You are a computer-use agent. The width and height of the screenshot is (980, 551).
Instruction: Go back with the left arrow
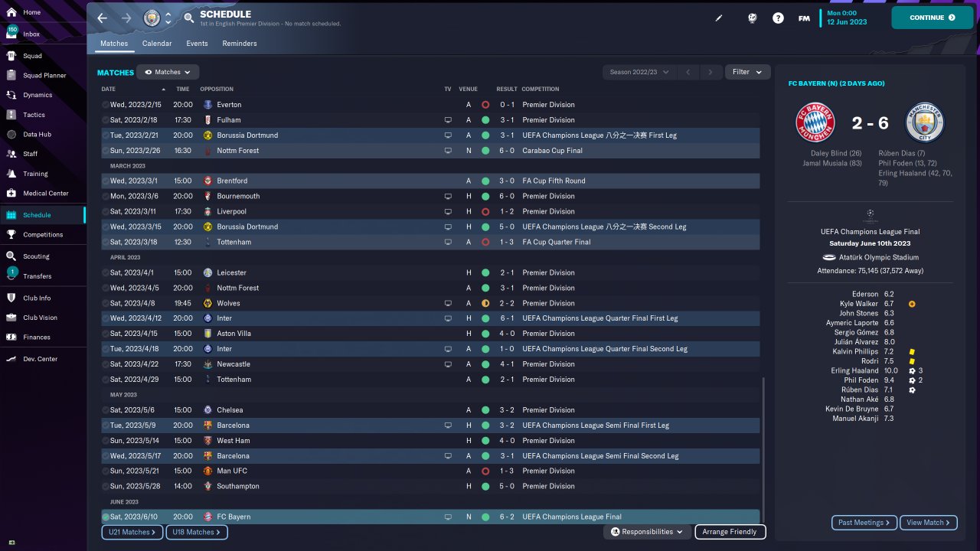click(102, 18)
